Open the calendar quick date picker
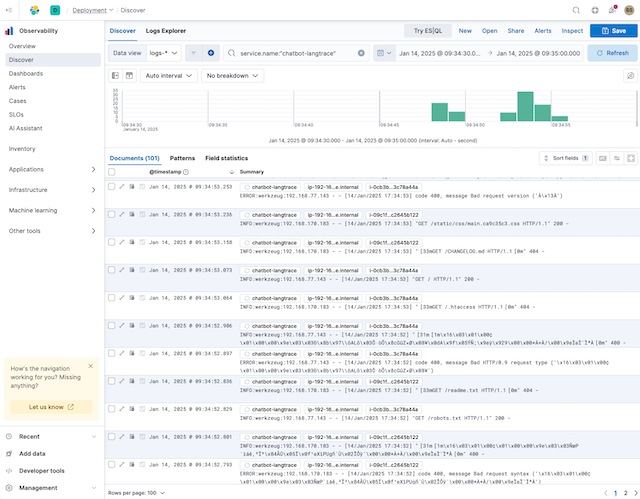This screenshot has width=640, height=499. click(x=384, y=52)
